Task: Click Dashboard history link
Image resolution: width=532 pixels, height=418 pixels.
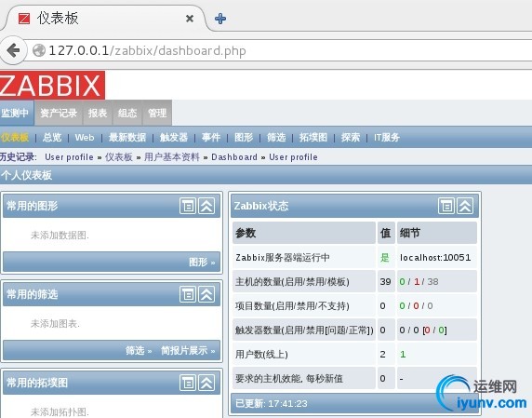Action: 234,157
